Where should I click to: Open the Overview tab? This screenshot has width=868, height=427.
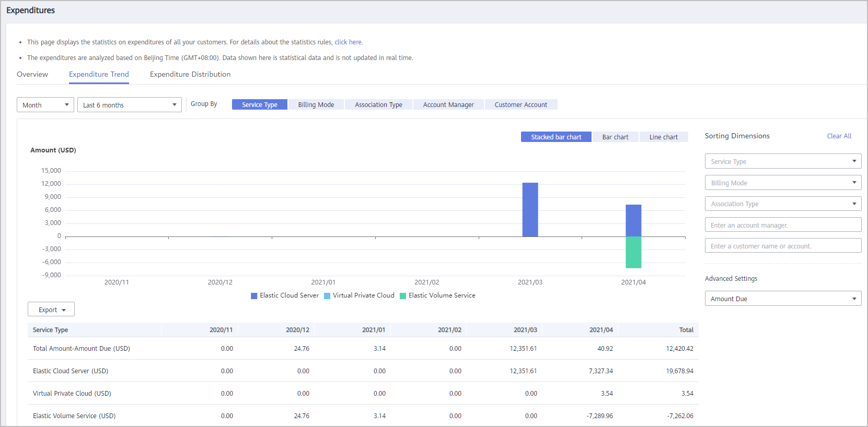pyautogui.click(x=32, y=74)
